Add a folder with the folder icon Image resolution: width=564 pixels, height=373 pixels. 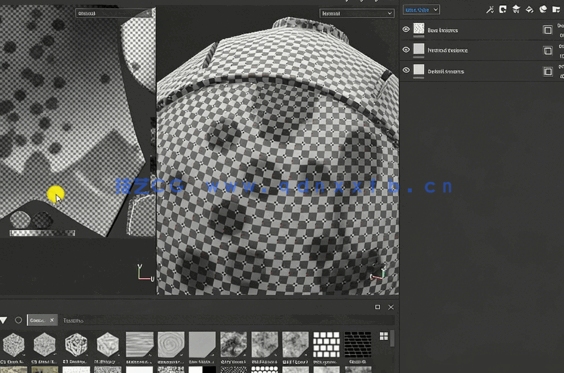coord(556,9)
